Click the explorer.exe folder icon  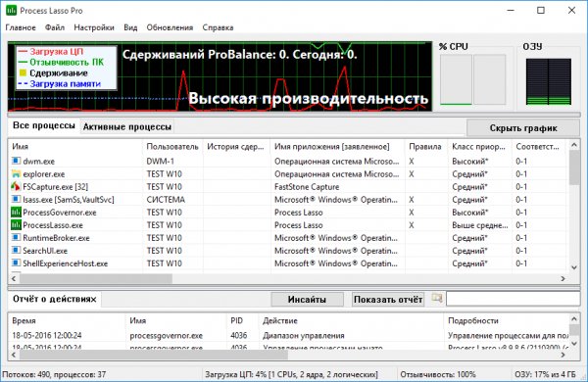[16, 173]
